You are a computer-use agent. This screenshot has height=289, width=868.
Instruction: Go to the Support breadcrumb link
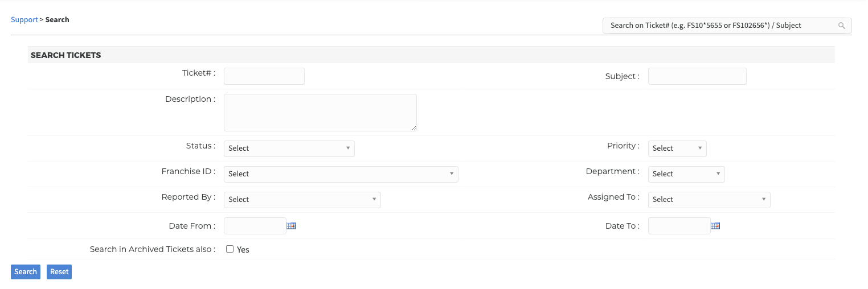(24, 19)
